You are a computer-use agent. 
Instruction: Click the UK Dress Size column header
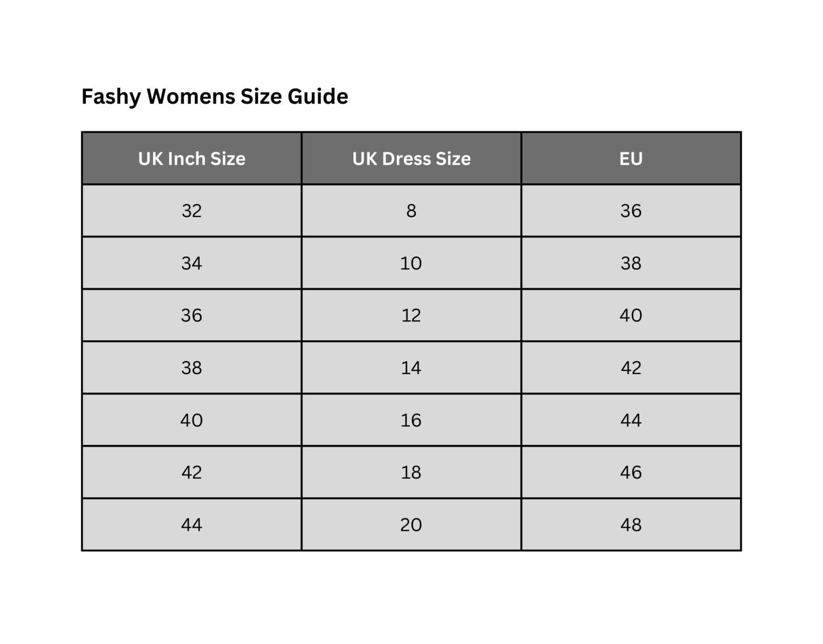[x=411, y=159]
